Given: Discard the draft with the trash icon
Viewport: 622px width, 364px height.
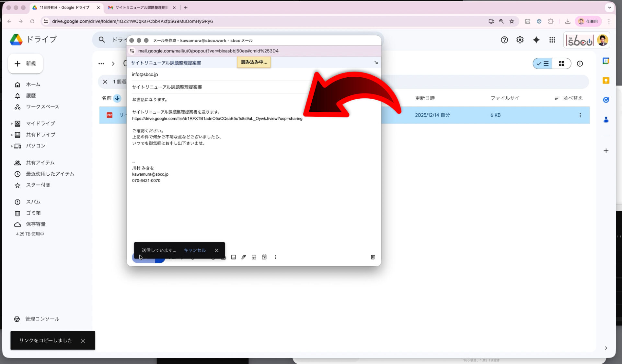Looking at the screenshot, I should [373, 257].
